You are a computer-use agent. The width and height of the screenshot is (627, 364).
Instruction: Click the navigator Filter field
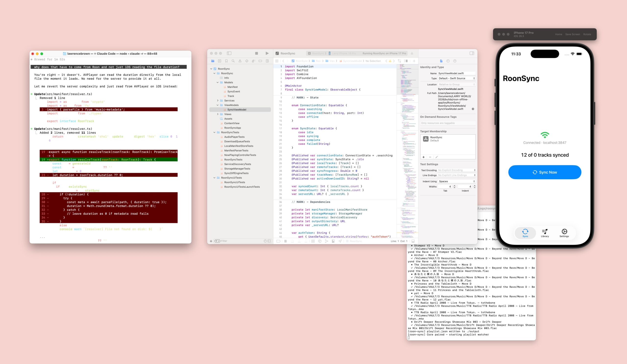(x=239, y=241)
